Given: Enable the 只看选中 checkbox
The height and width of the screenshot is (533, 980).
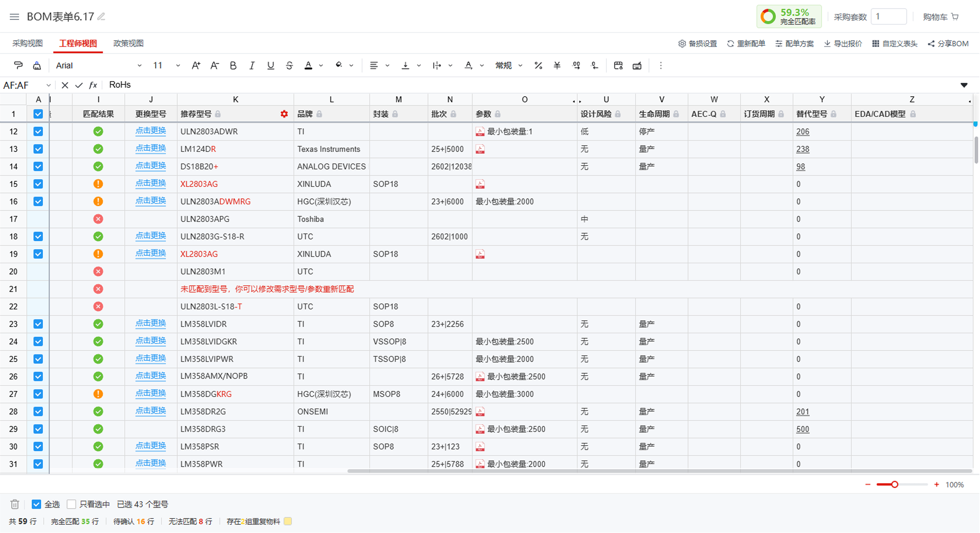Looking at the screenshot, I should (71, 504).
